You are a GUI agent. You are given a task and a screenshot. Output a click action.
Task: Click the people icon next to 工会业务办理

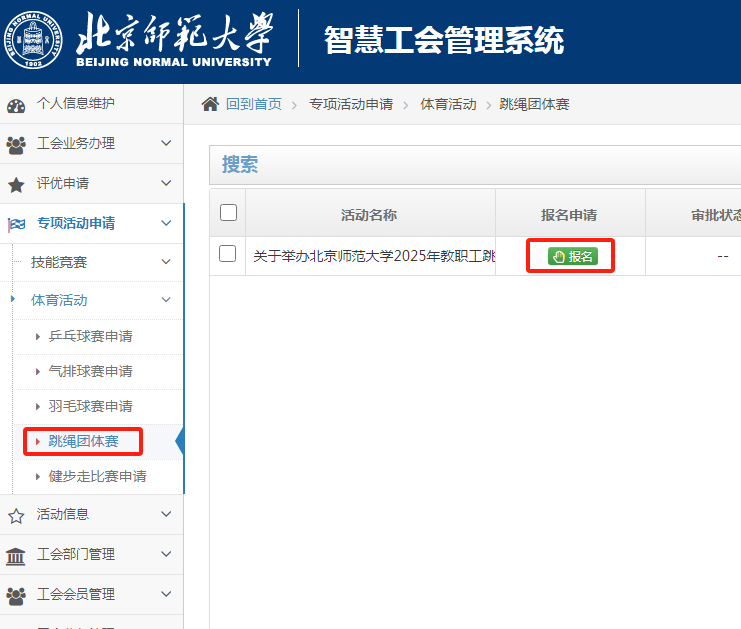click(x=16, y=145)
